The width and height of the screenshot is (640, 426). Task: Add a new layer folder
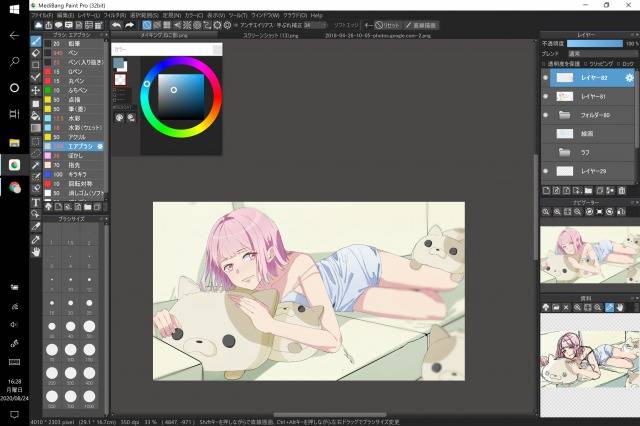point(588,191)
